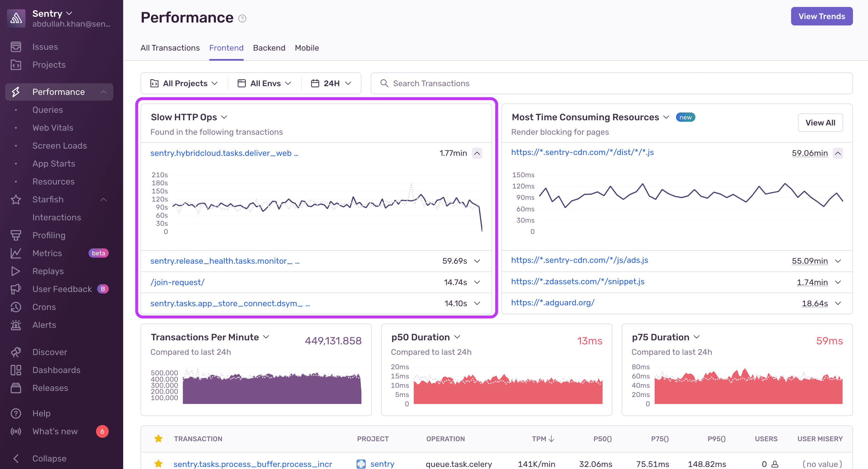The image size is (868, 469).
Task: Switch to the Backend tab
Action: [269, 48]
